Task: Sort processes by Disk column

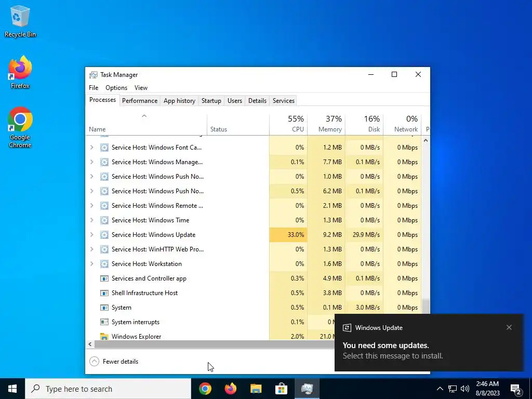Action: 364,124
